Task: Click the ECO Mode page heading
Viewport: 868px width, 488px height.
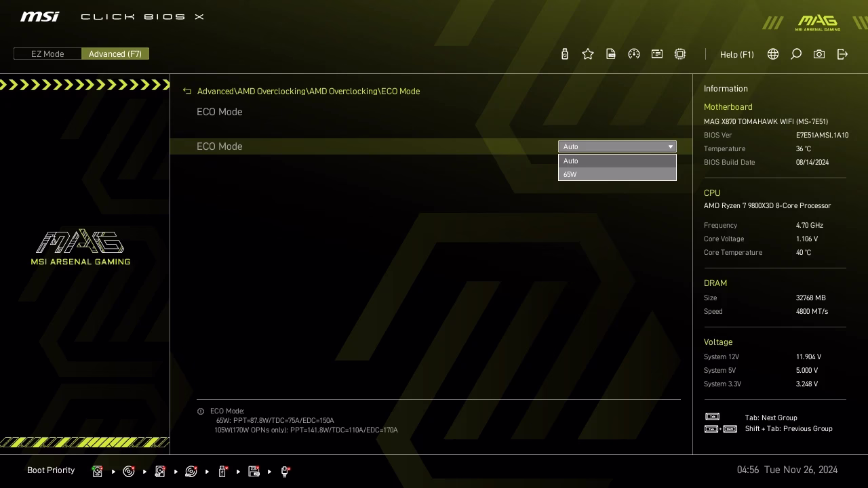Action: click(x=220, y=112)
